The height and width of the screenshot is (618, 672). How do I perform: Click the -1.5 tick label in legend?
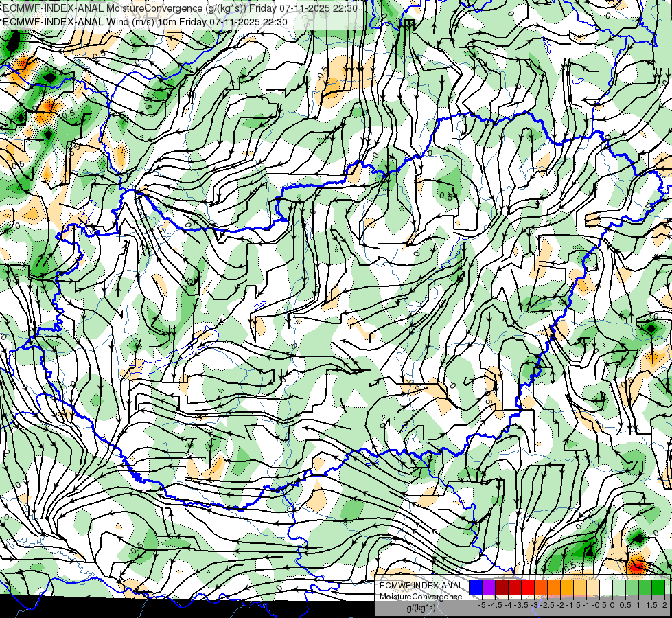click(573, 605)
